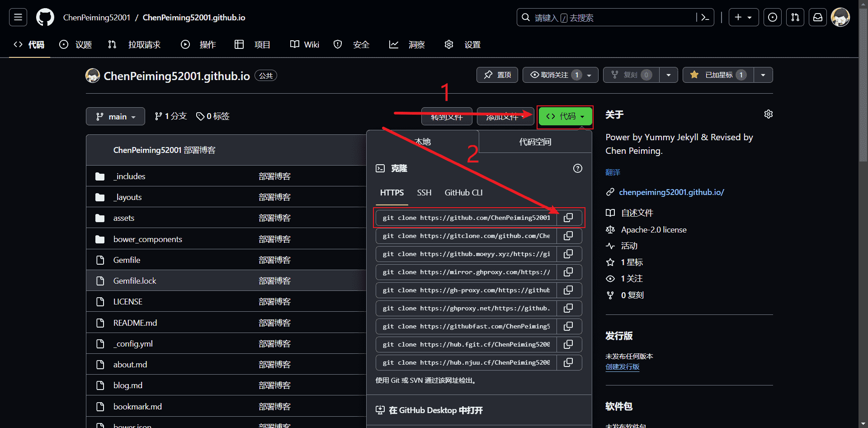The image size is (868, 428).
Task: Expand the create new plus dropdown
Action: tap(744, 17)
